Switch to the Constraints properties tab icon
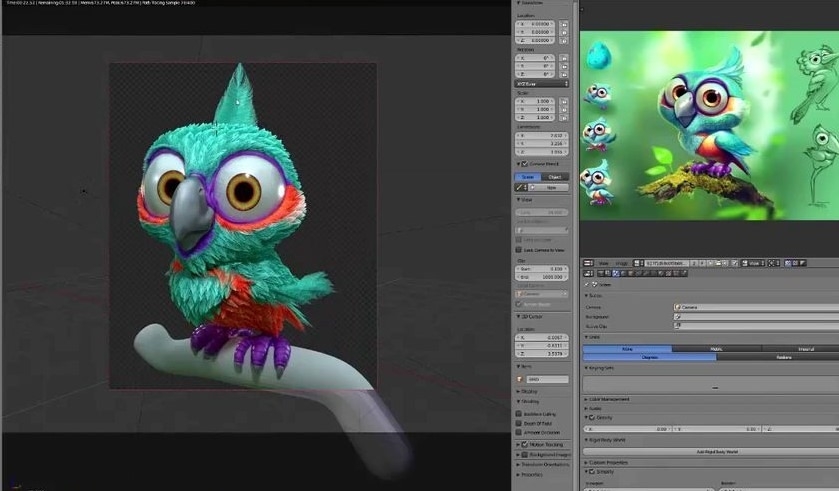The image size is (839, 491). tap(638, 273)
